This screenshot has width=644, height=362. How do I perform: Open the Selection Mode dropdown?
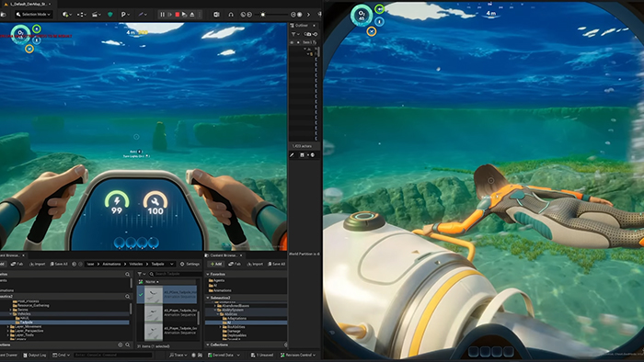click(x=33, y=15)
